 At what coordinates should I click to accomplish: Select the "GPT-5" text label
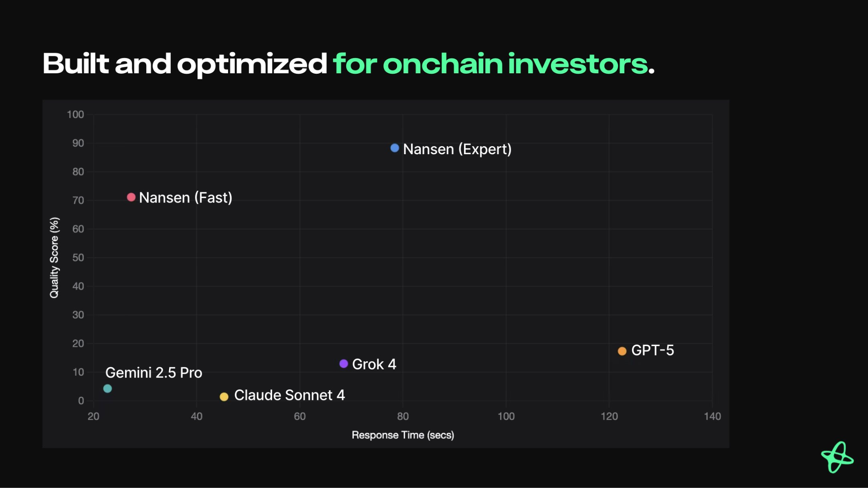652,350
